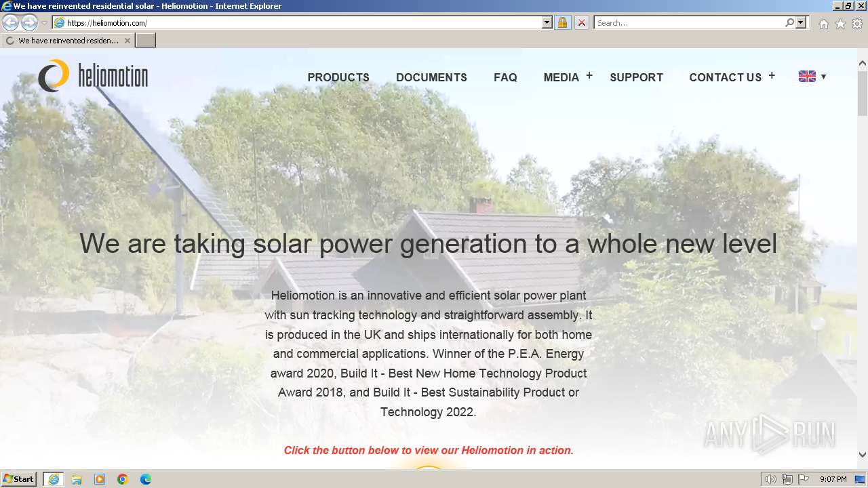Click the 9:07 PM system clock
This screenshot has width=868, height=488.
pos(833,479)
